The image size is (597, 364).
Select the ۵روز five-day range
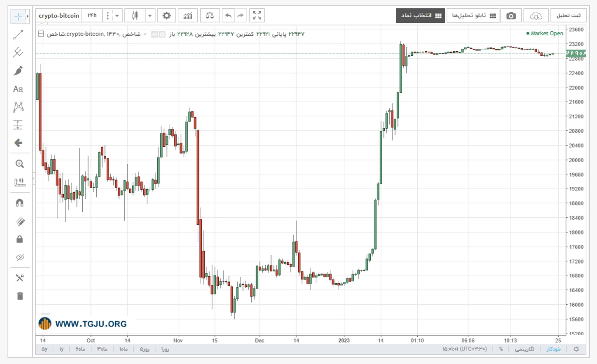tap(145, 349)
